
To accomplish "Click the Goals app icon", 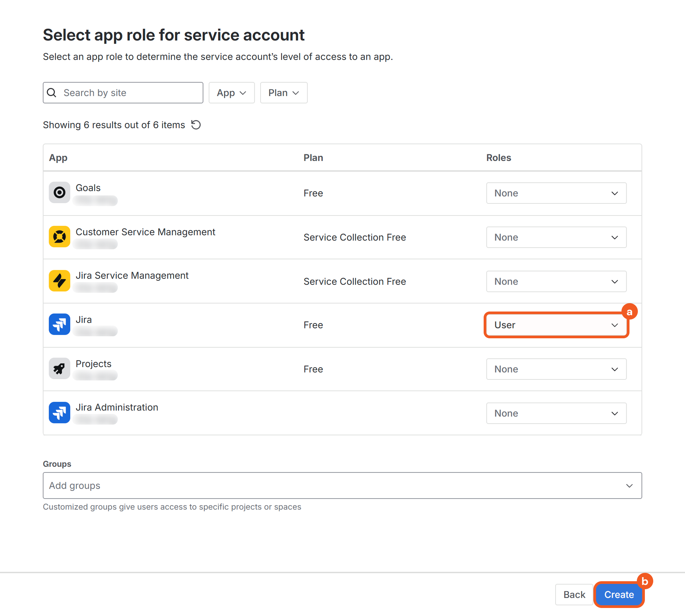I will [59, 193].
